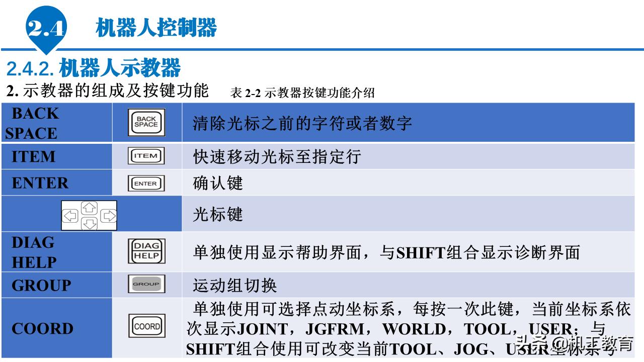Click the DIAG HELP key icon

pyautogui.click(x=146, y=252)
